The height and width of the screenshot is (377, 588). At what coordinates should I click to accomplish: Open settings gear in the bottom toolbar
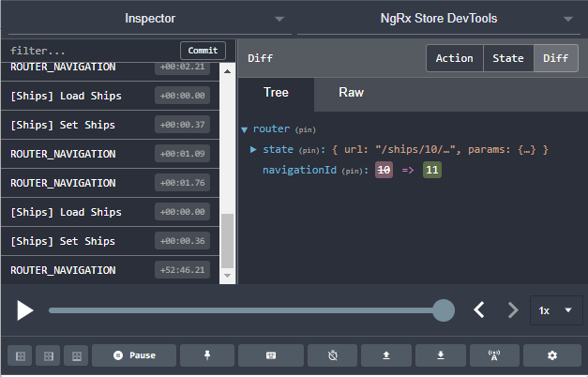click(x=552, y=355)
